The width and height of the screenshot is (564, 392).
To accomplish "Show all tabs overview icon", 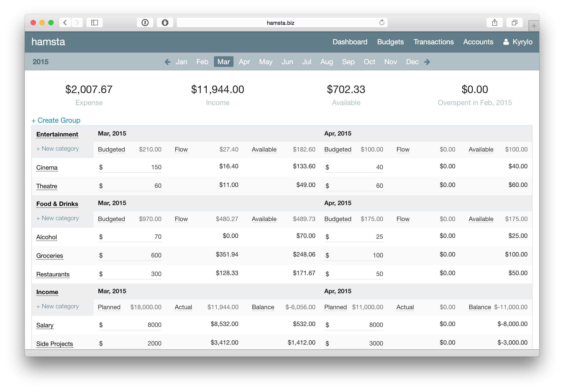I will click(514, 23).
